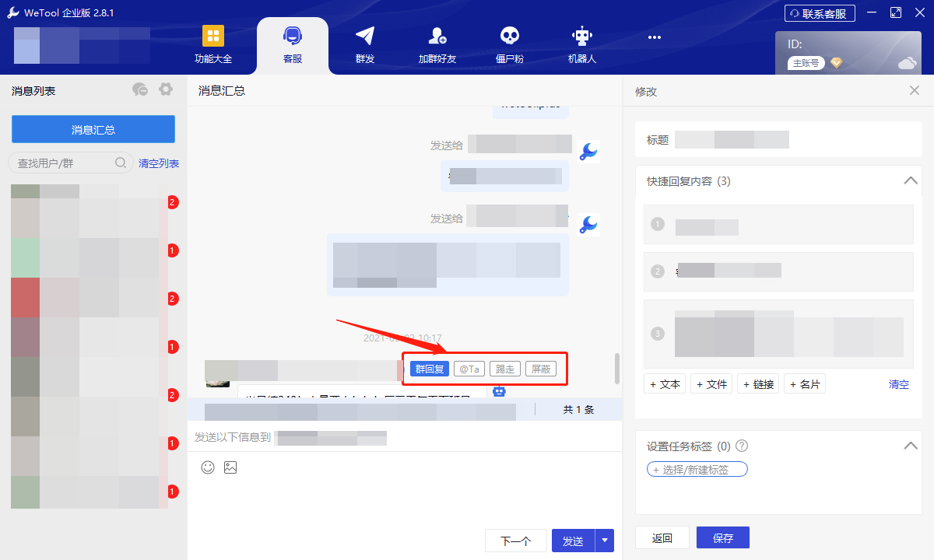Click the + 链接 button
934x560 pixels.
(758, 384)
